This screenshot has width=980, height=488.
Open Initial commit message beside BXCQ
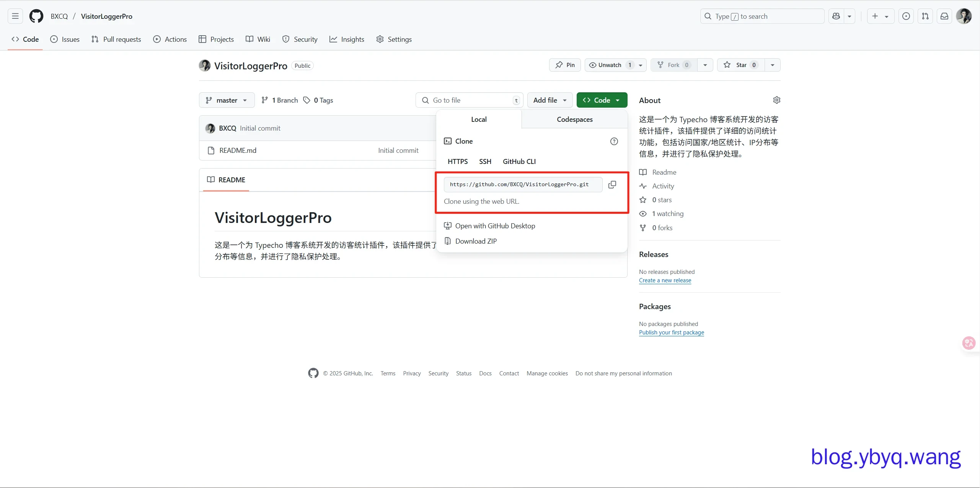tap(260, 128)
